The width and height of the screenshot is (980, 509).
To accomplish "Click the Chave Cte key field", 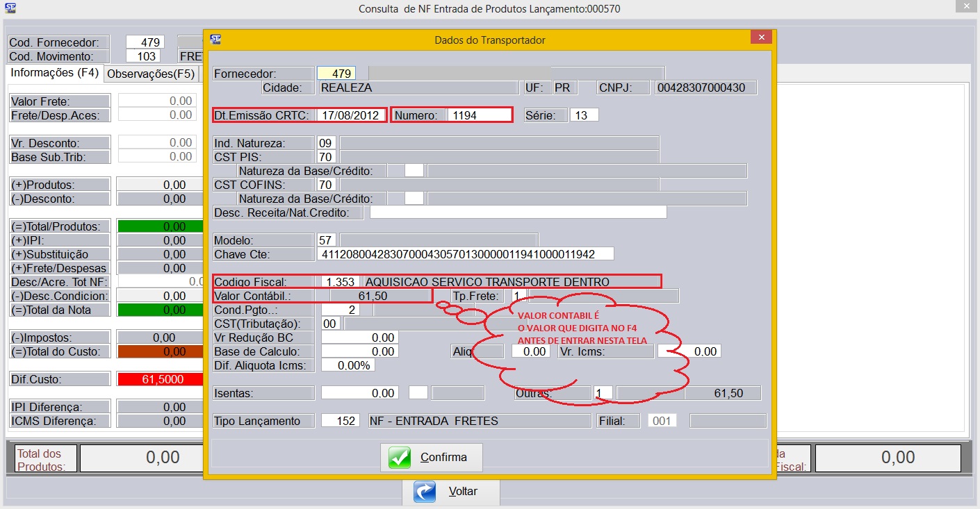I will [x=465, y=254].
